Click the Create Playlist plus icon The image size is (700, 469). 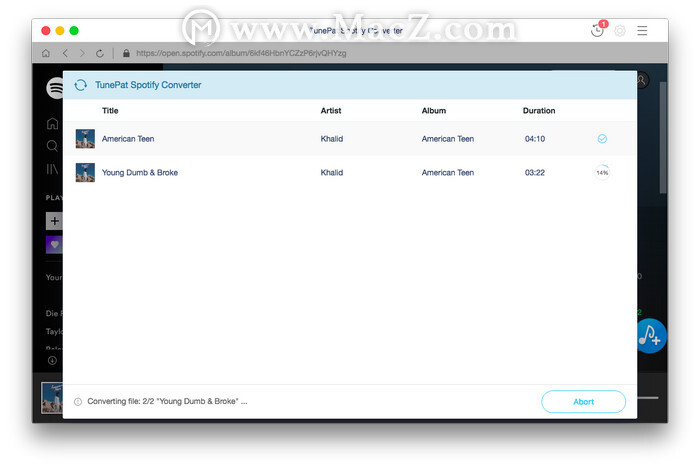coord(54,221)
